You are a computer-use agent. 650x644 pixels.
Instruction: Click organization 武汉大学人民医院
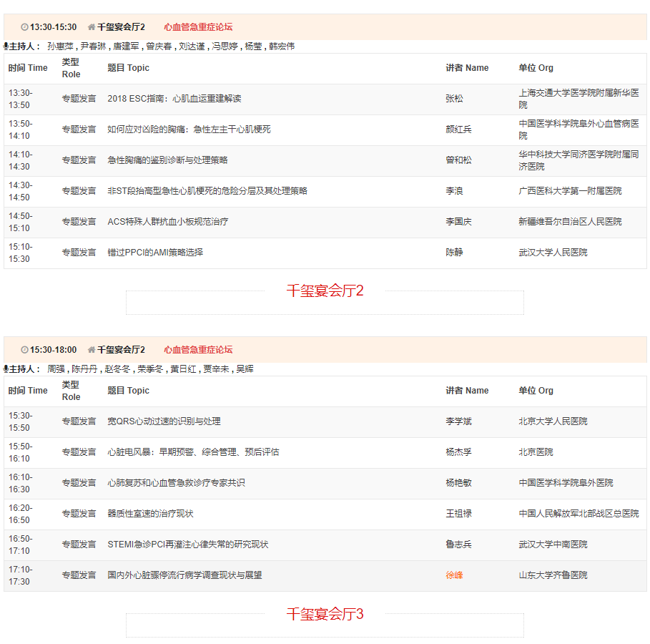click(x=553, y=253)
